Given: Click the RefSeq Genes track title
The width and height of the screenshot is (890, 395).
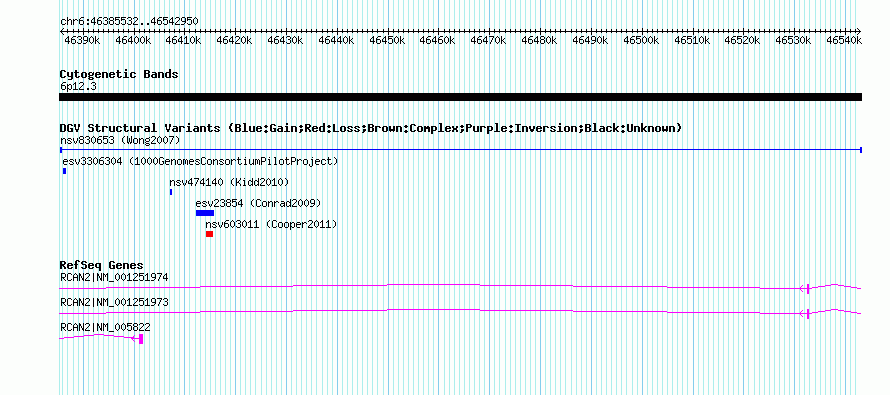Looking at the screenshot, I should [x=102, y=266].
